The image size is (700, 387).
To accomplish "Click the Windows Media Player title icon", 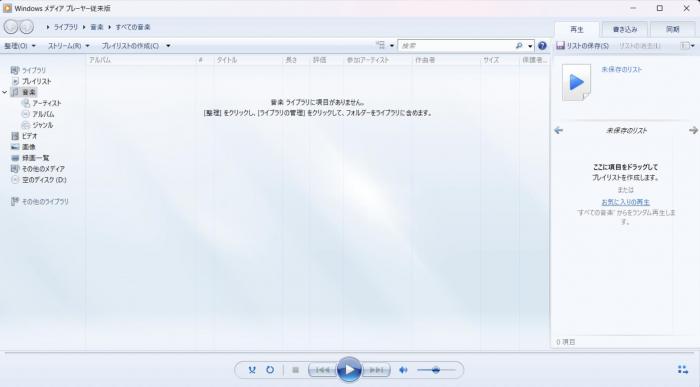I will (x=7, y=8).
